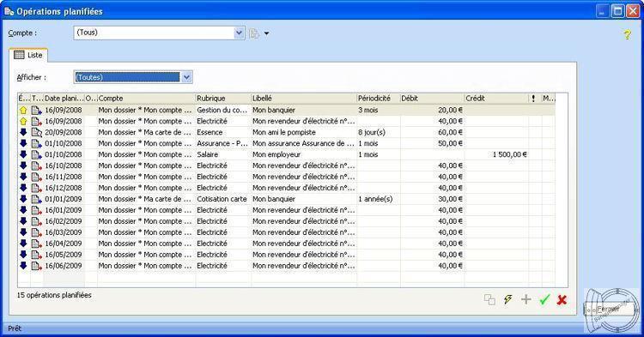The image size is (644, 337).
Task: Click the plus add operation icon
Action: click(x=526, y=299)
